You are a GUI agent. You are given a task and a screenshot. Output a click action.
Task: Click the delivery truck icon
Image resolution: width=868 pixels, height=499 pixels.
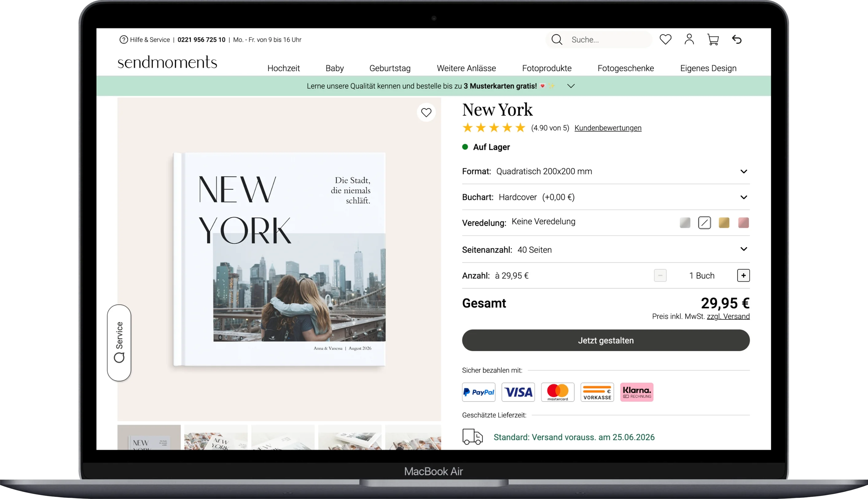click(472, 437)
